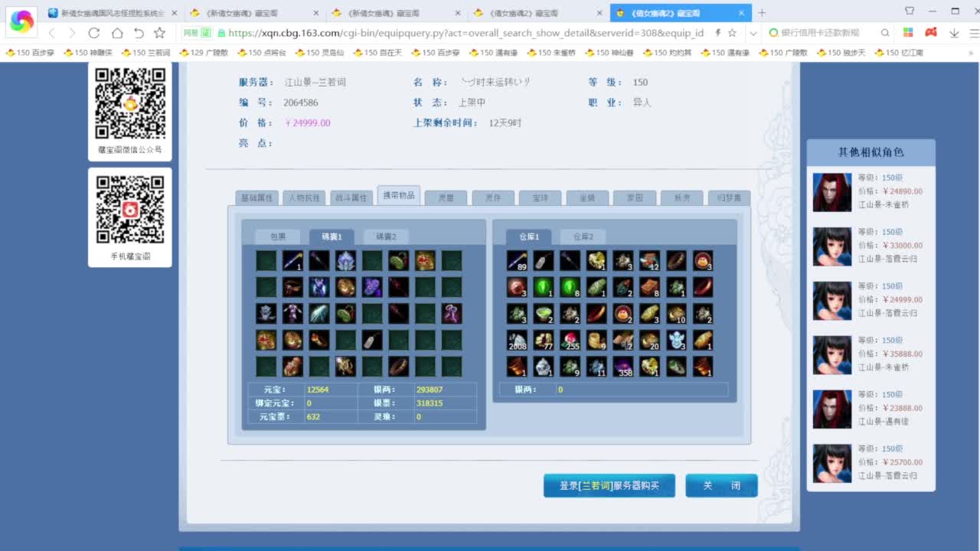The height and width of the screenshot is (551, 980).
Task: Open the 150 朱雀桥 bookmark
Action: (x=551, y=53)
